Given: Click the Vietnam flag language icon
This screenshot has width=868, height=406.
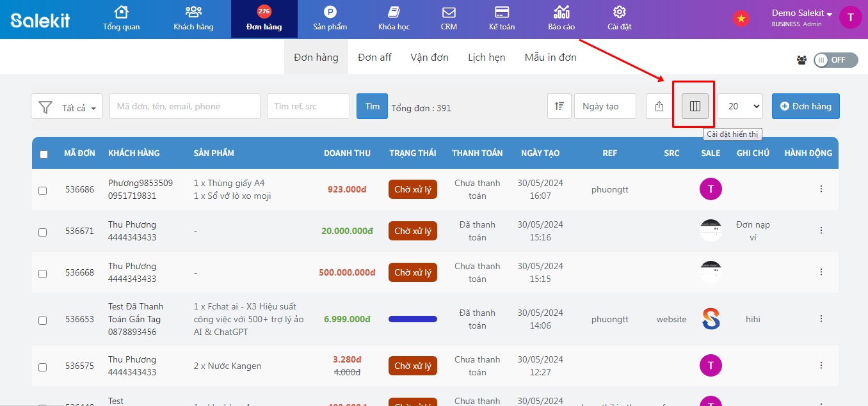Looking at the screenshot, I should pos(741,19).
